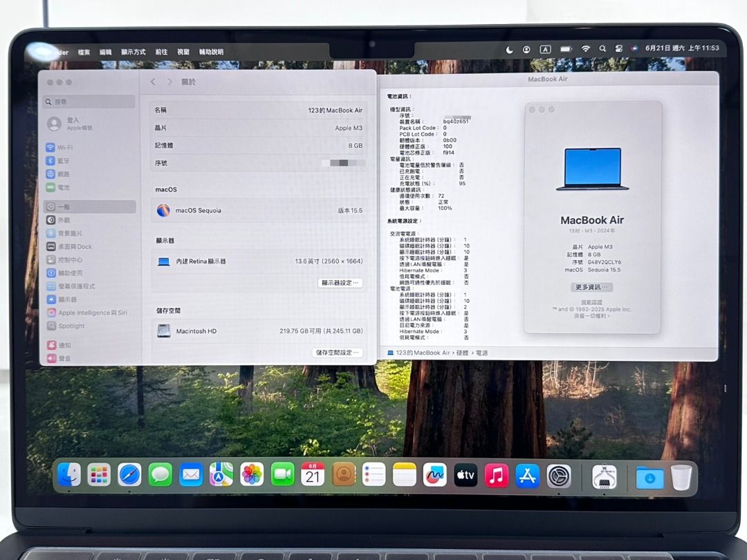Open the 前往 menu

[x=161, y=52]
